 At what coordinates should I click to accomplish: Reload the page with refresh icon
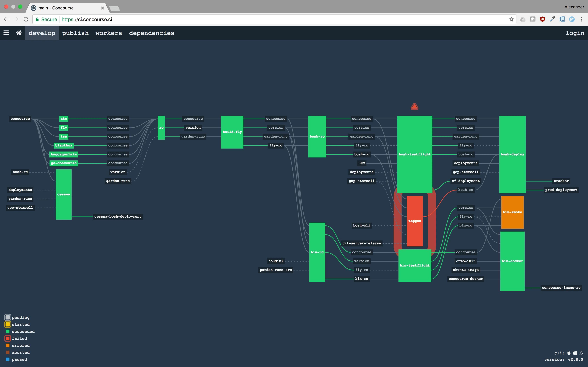[26, 19]
